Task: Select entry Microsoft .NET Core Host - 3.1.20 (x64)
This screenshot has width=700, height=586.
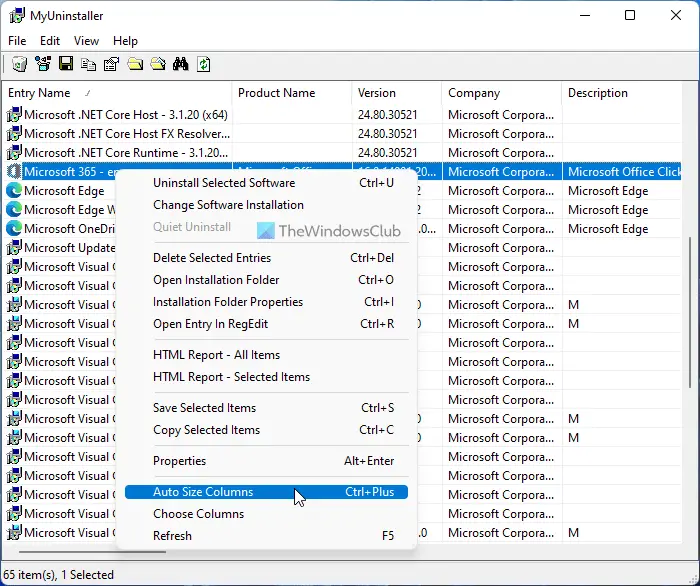Action: tap(126, 115)
